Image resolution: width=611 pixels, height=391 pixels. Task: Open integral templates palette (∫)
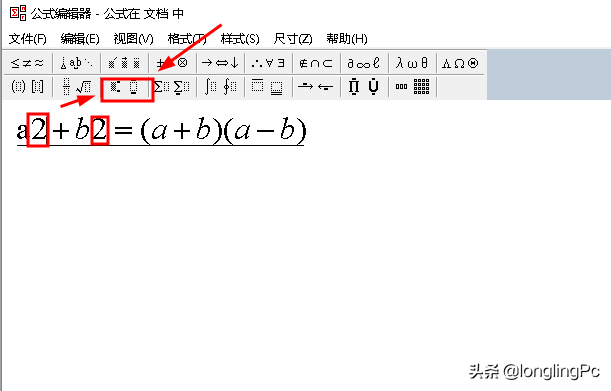click(x=220, y=87)
